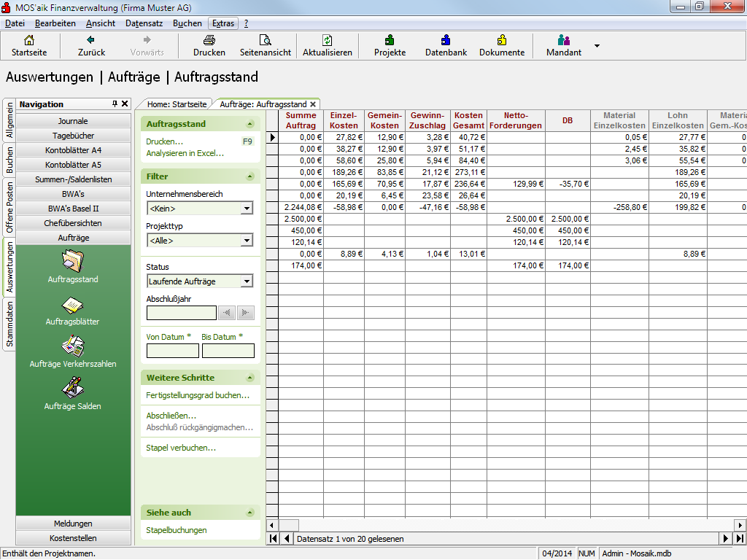Switch to the Home: Startseite tab
747x560 pixels.
click(x=177, y=104)
